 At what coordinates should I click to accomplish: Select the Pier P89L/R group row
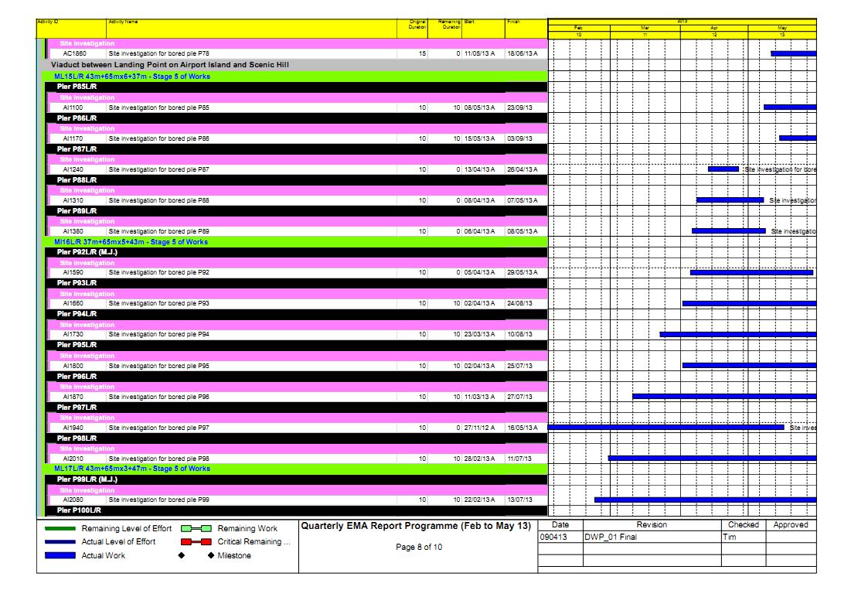pos(296,211)
